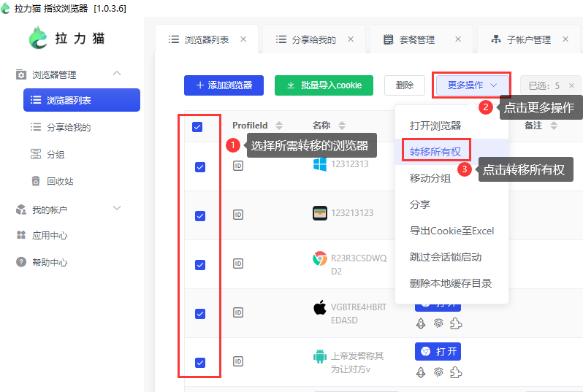Click the browser name 123213123

coord(352,213)
